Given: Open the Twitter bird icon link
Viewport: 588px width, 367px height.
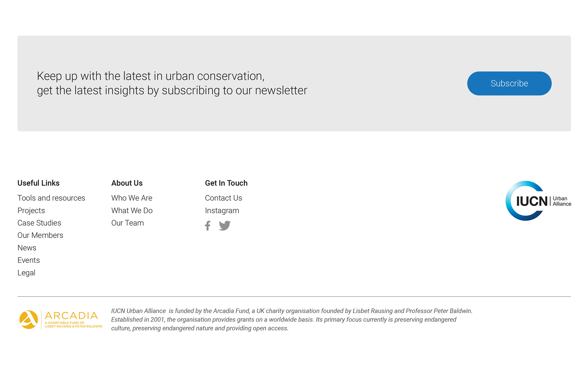Looking at the screenshot, I should (x=225, y=226).
